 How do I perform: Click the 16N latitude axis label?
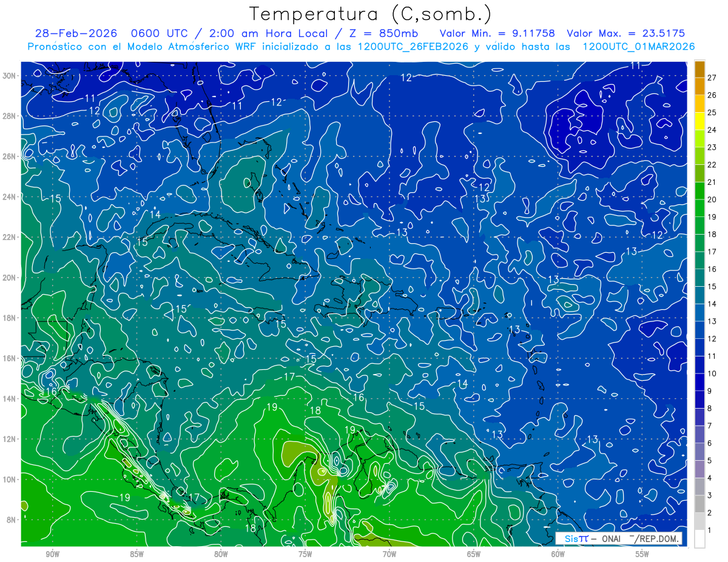(10, 358)
